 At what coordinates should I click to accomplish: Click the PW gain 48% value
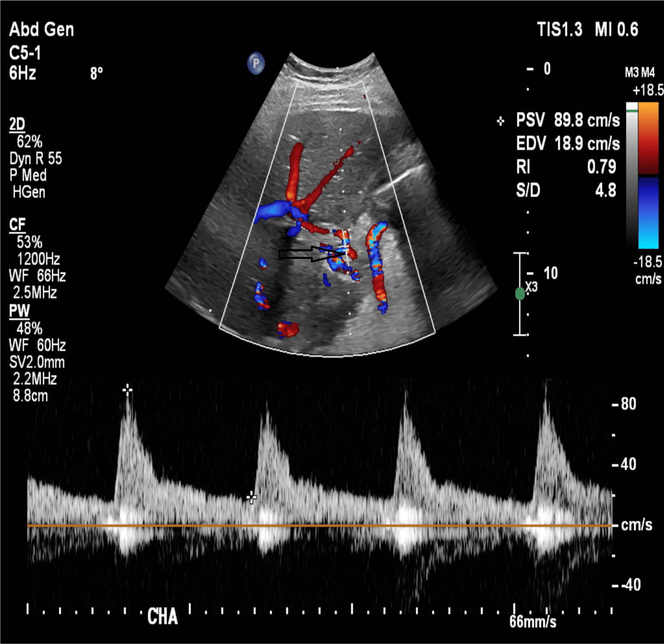pos(29,329)
